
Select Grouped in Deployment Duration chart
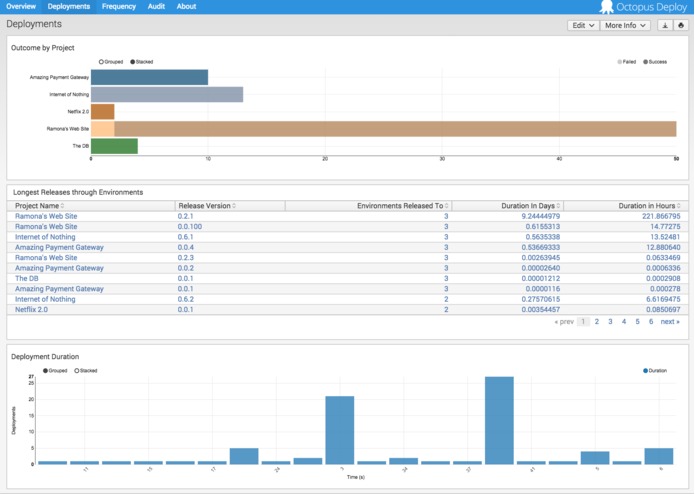[55, 370]
